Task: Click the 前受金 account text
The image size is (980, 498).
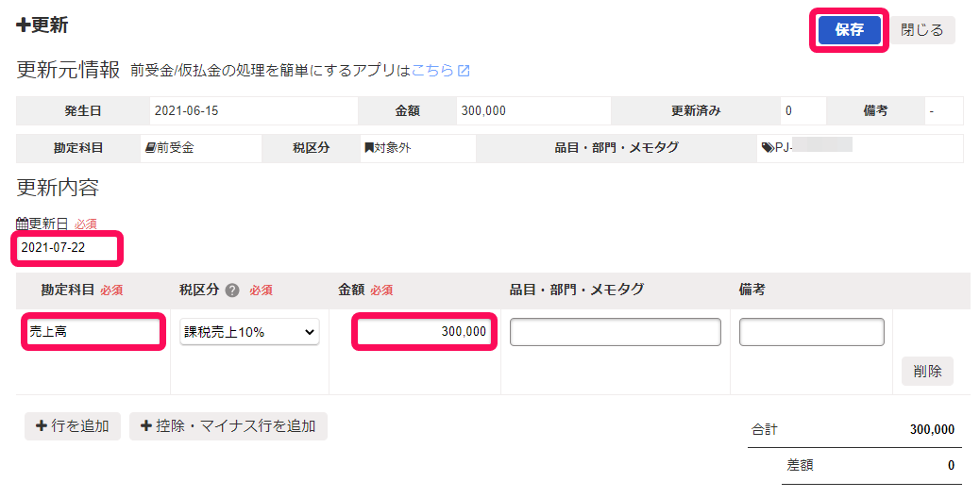Action: [175, 148]
